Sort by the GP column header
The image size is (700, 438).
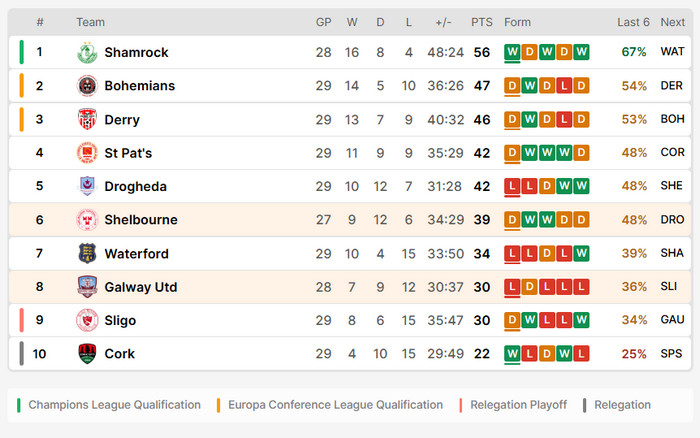[x=324, y=22]
